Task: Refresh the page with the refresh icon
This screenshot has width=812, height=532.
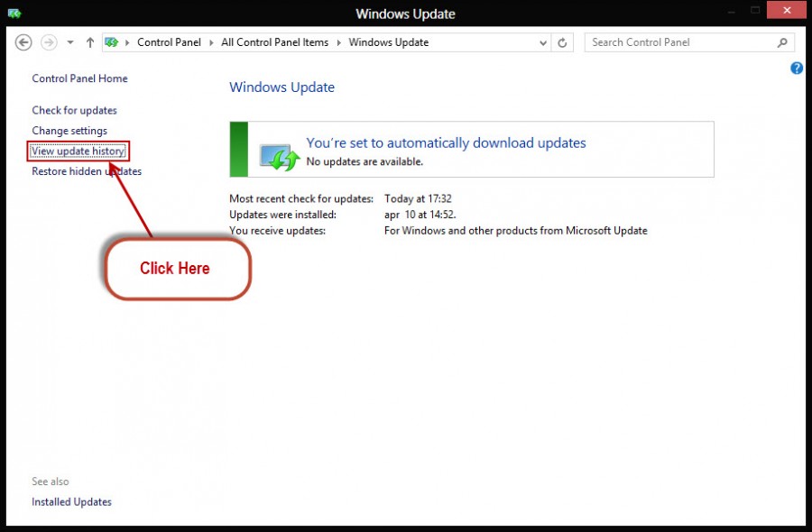Action: pos(562,43)
